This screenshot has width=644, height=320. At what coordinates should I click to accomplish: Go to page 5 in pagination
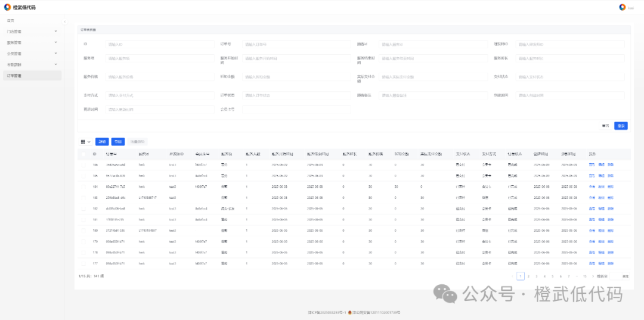pyautogui.click(x=552, y=276)
